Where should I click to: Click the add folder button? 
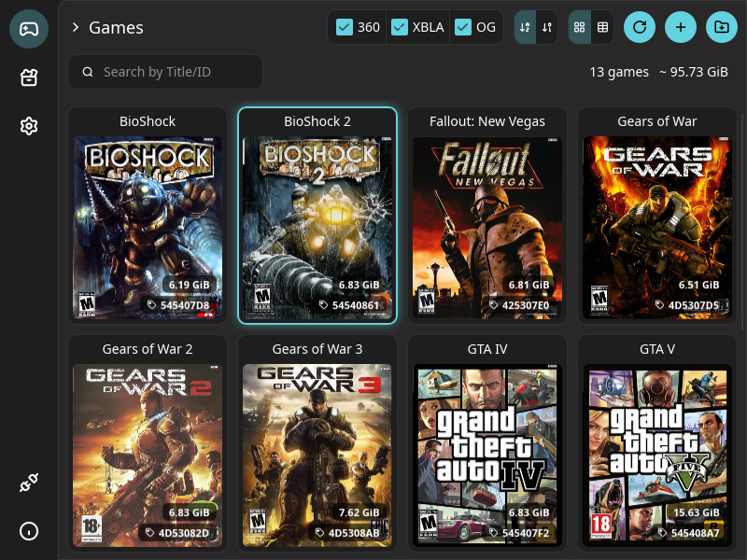[722, 27]
